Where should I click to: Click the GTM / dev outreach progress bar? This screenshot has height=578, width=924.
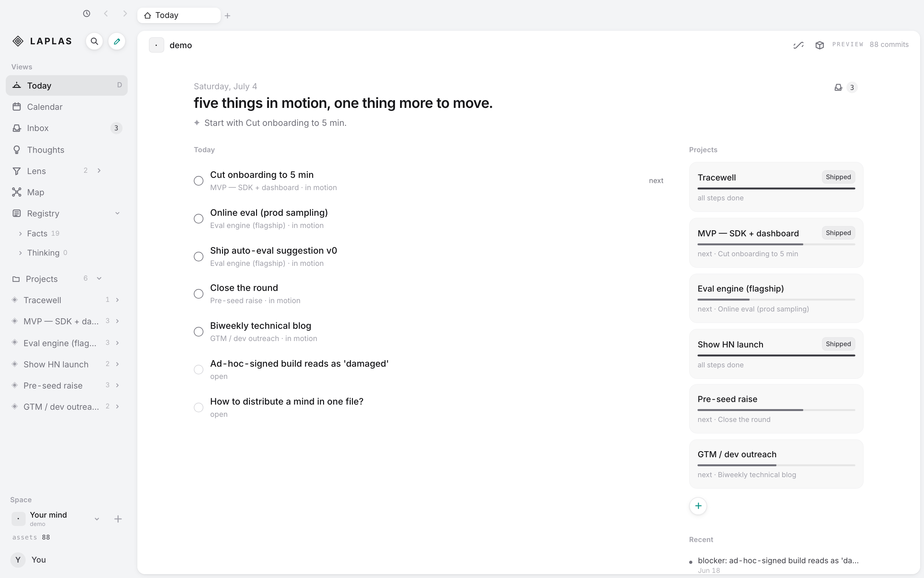(776, 465)
